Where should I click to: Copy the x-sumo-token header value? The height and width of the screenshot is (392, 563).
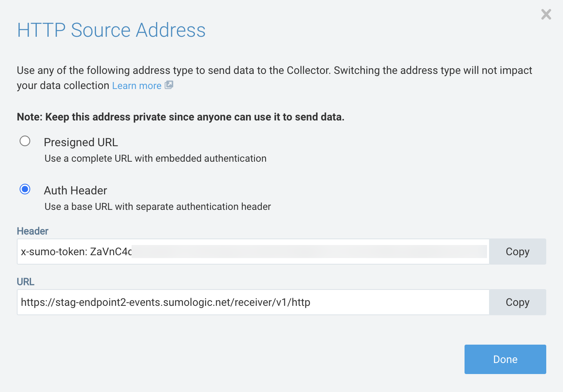point(517,252)
